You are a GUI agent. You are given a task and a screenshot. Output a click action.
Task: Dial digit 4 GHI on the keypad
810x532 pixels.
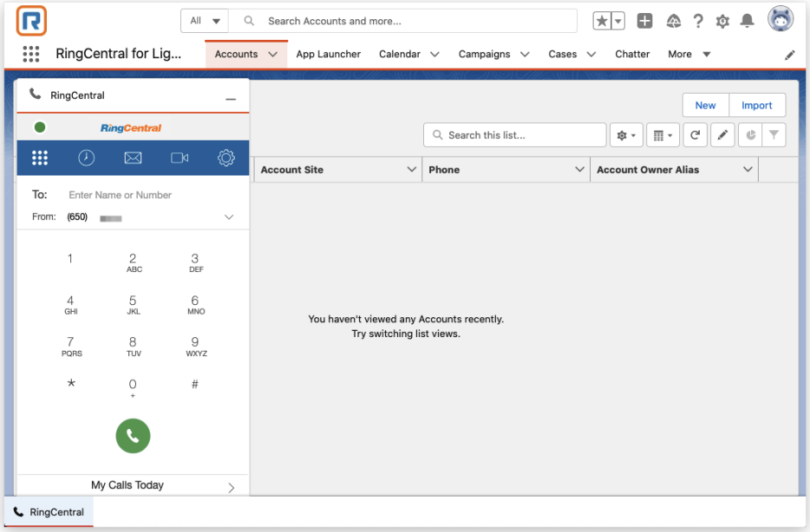[x=70, y=304]
